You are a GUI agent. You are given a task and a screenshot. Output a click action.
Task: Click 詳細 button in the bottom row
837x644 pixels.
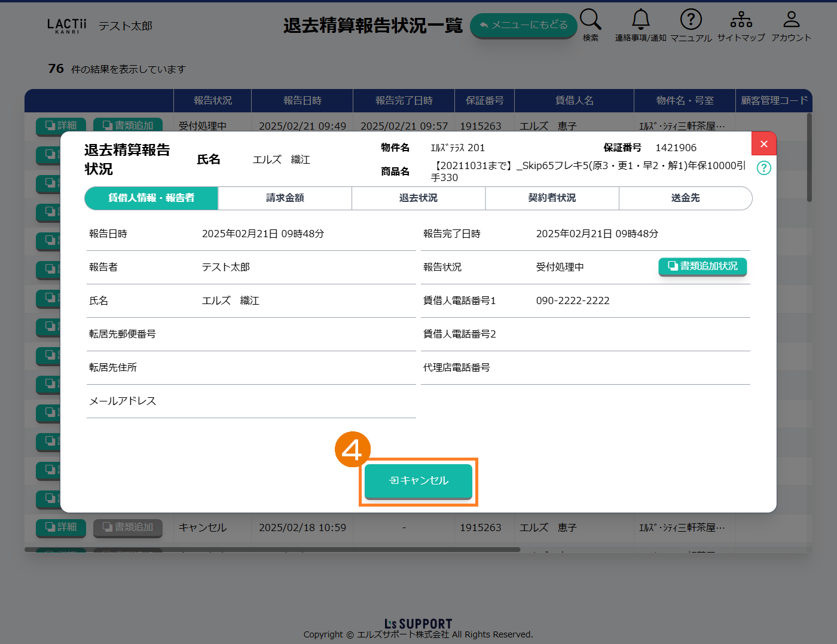pos(61,528)
